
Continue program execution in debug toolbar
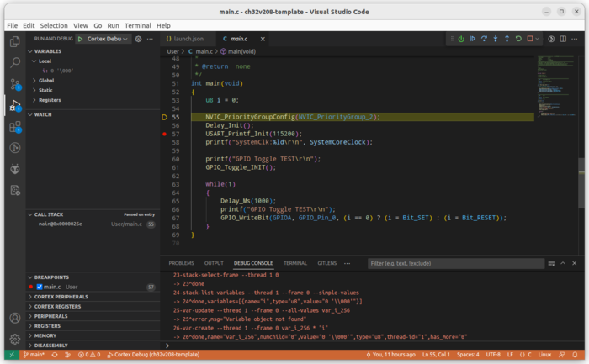[x=473, y=39]
